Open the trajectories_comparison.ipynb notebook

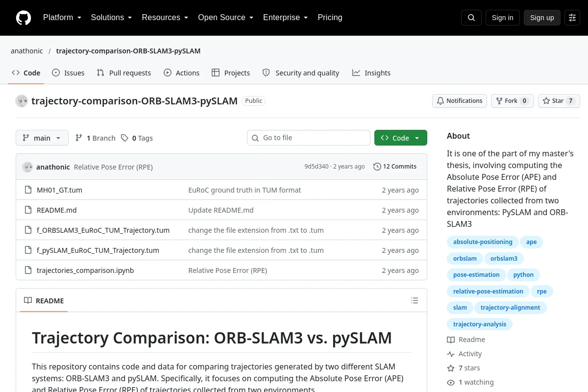(85, 270)
